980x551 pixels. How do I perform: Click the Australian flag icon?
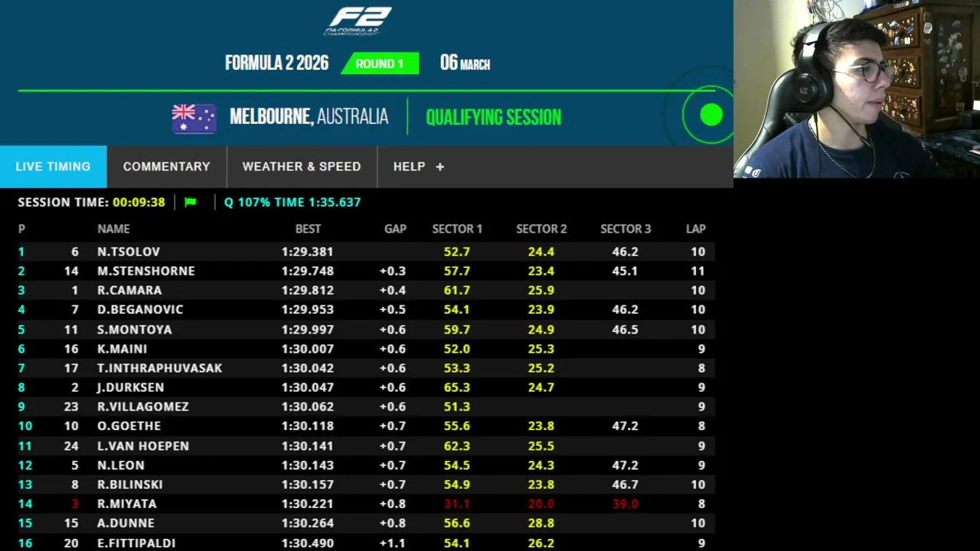pos(194,118)
